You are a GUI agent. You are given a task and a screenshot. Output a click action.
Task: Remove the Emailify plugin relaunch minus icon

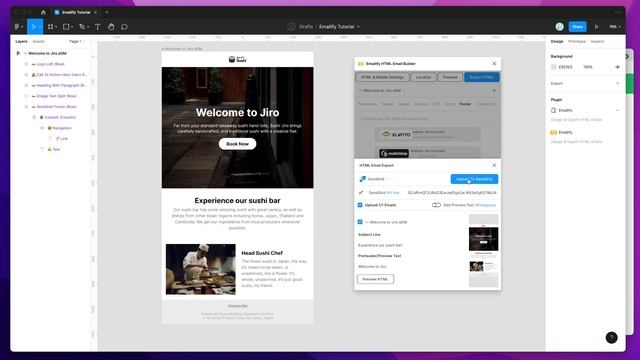point(618,110)
